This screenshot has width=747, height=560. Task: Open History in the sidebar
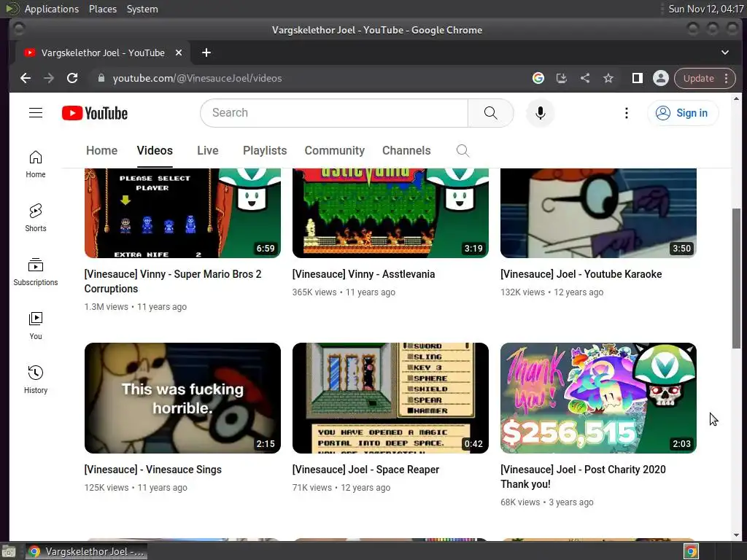click(36, 379)
